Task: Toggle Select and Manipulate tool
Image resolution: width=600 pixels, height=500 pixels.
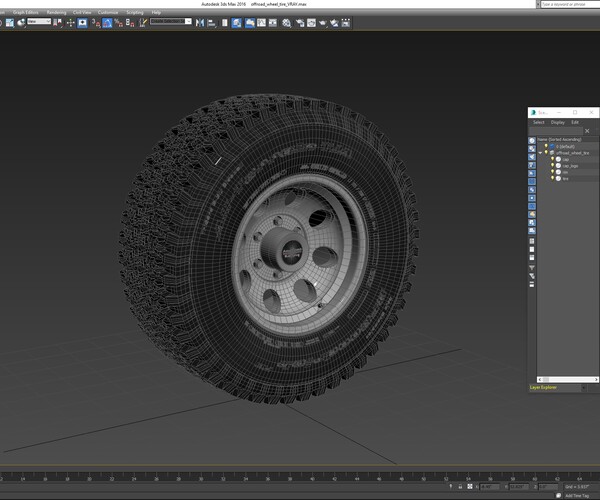Action: [70, 23]
